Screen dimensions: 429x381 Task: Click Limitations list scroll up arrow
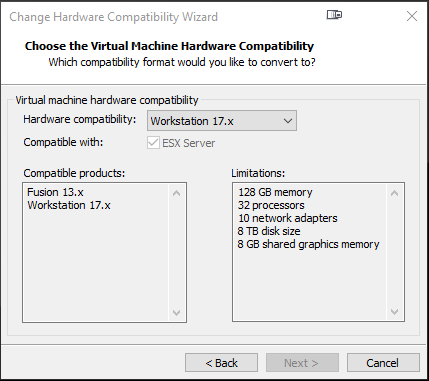click(395, 193)
